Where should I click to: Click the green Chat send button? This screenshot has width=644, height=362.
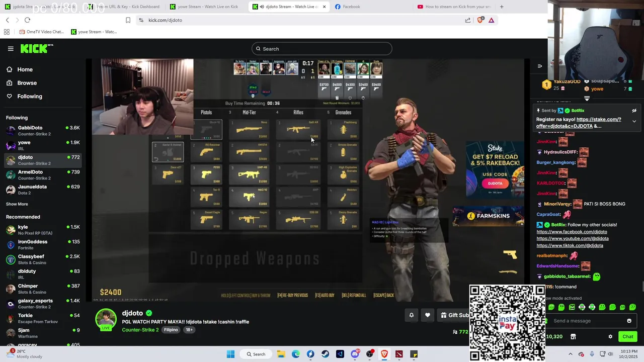click(627, 337)
